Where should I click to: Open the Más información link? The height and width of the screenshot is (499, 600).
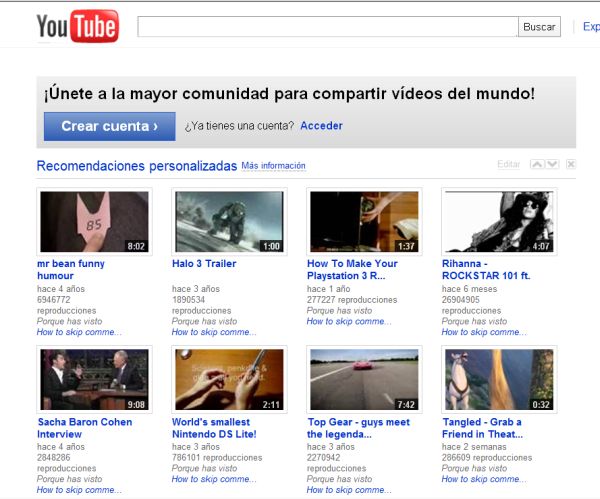pyautogui.click(x=273, y=166)
